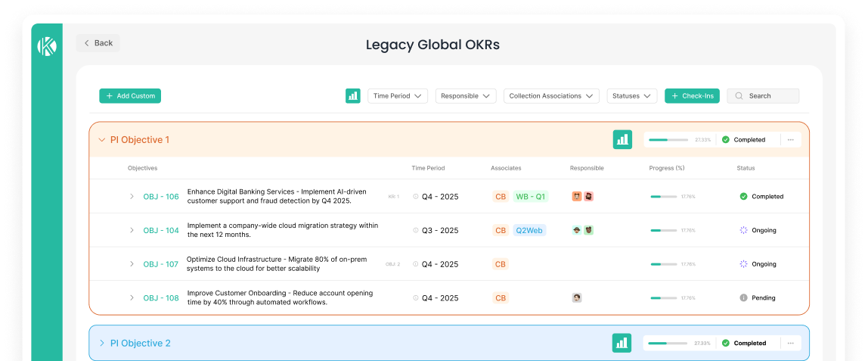Click the Pending status icon for OBJ - 108

click(x=743, y=298)
